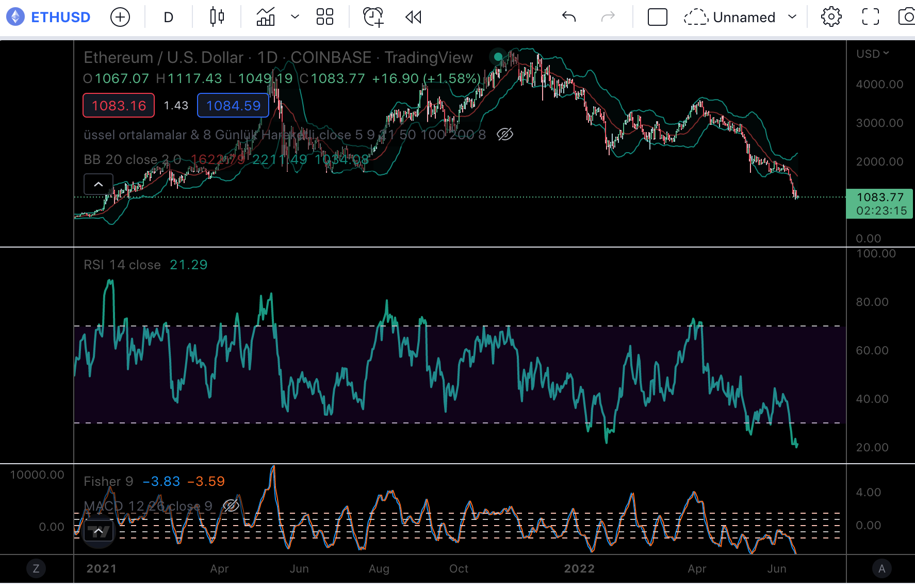Expand the indicator templates chevron
This screenshot has width=915, height=588.
(x=295, y=17)
